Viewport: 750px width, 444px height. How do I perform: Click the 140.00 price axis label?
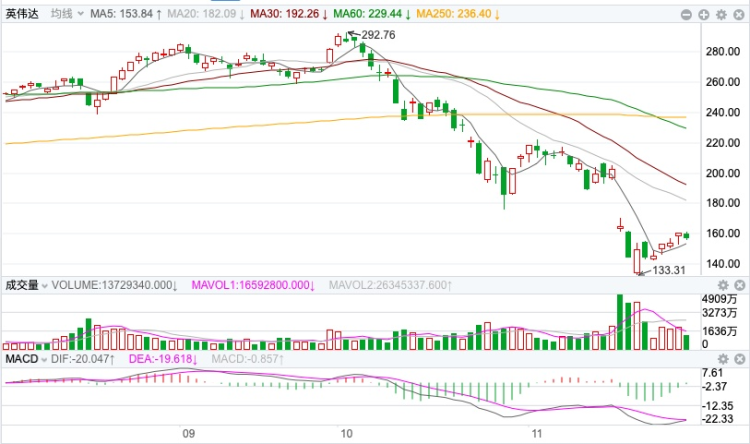[x=723, y=264]
